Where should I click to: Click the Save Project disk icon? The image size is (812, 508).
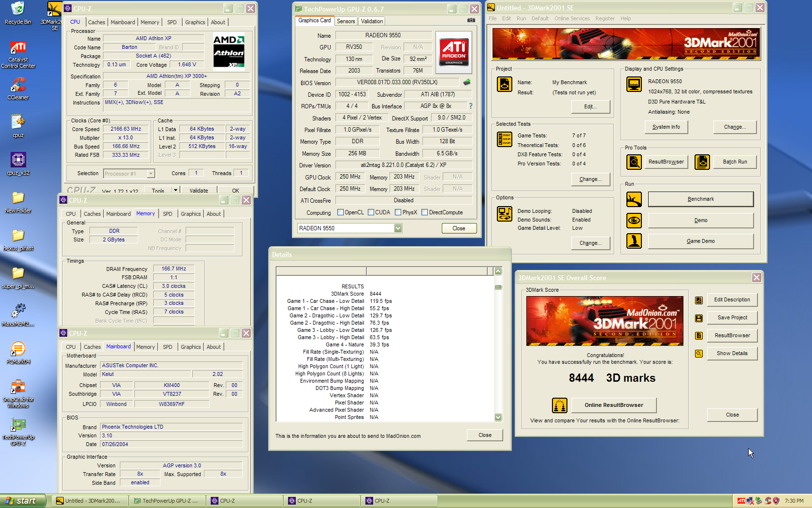[698, 318]
